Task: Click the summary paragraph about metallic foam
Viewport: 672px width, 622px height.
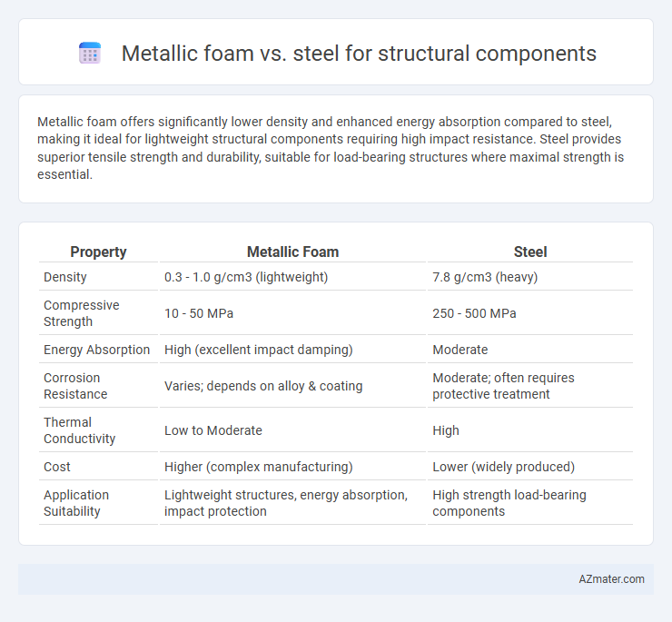Action: [x=331, y=148]
